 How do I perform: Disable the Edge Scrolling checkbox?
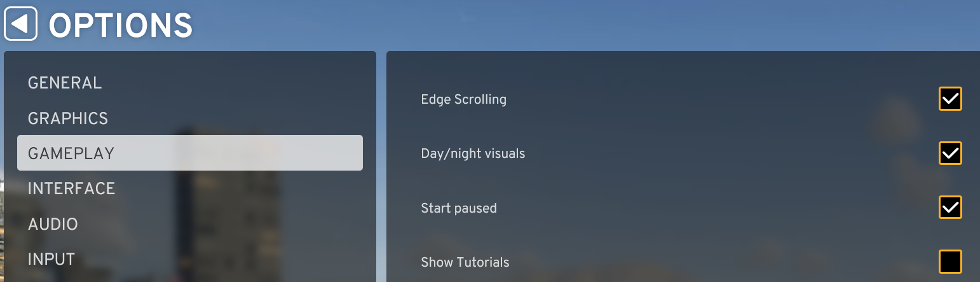pos(950,99)
